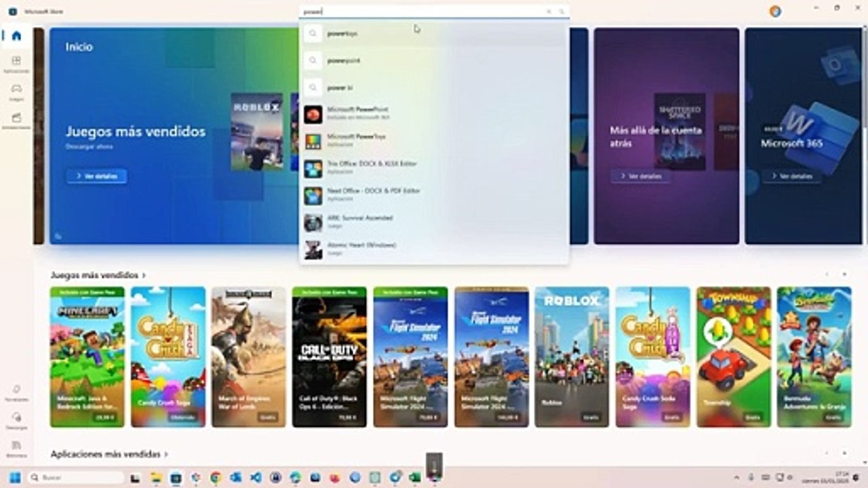Open the Microsoft Flight Simulator 2024 Game Pass card
Viewport: 868px width, 488px height.
click(x=410, y=357)
